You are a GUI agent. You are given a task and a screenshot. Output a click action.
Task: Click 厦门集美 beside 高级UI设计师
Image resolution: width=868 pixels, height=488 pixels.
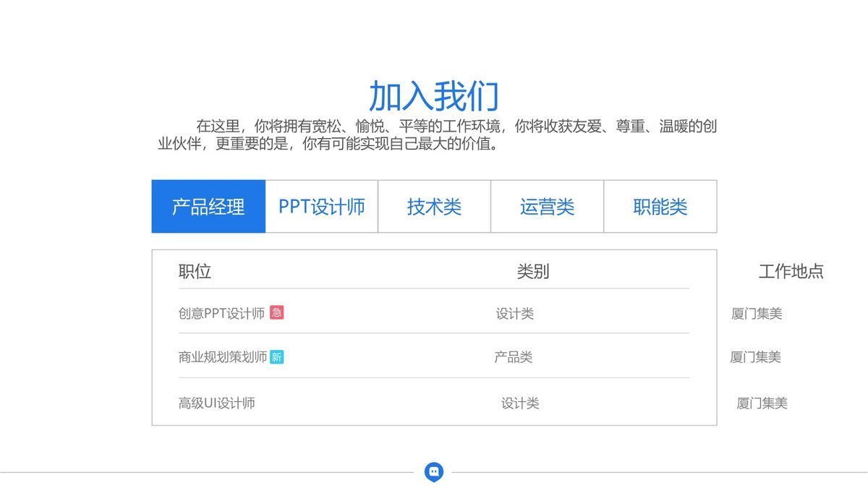pos(761,402)
